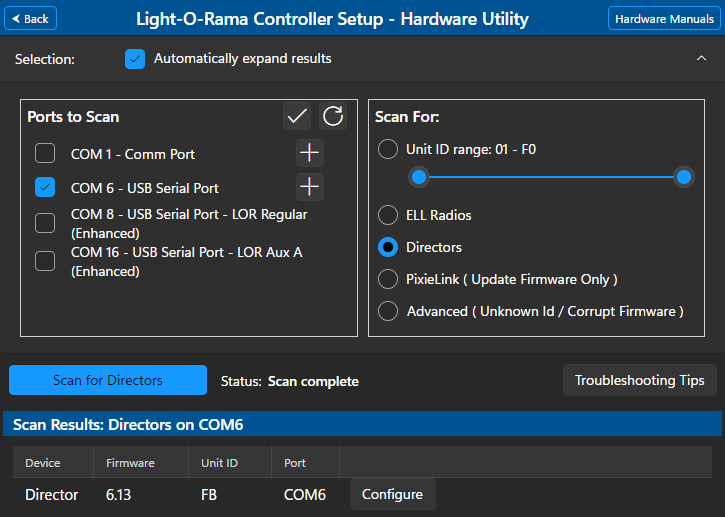
Task: Click the refresh ports list icon
Action: (333, 117)
